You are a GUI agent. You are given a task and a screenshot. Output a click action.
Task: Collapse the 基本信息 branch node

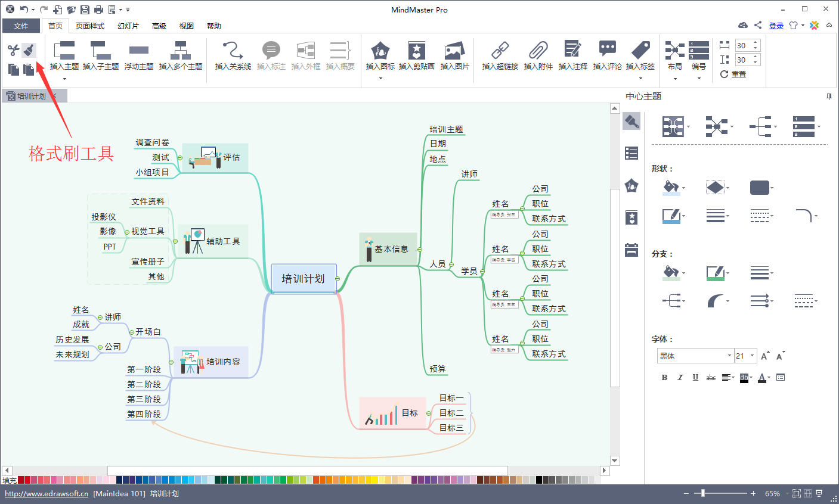(420, 250)
